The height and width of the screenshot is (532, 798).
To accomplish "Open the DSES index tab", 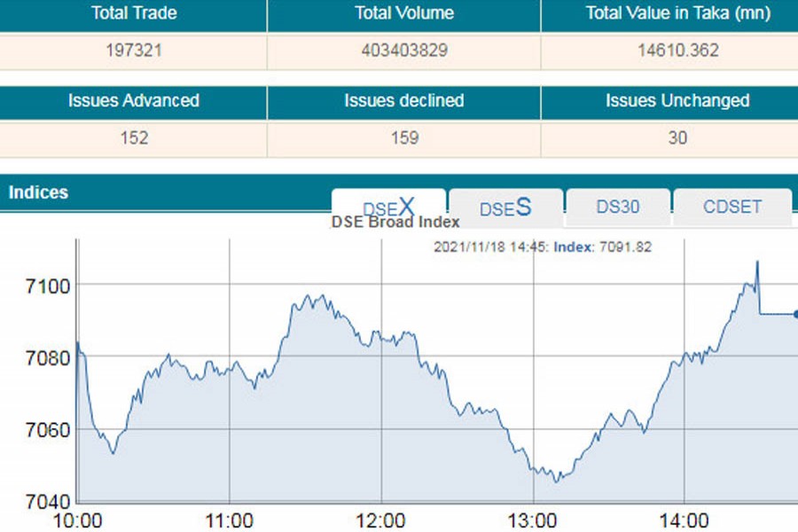I will pyautogui.click(x=505, y=208).
